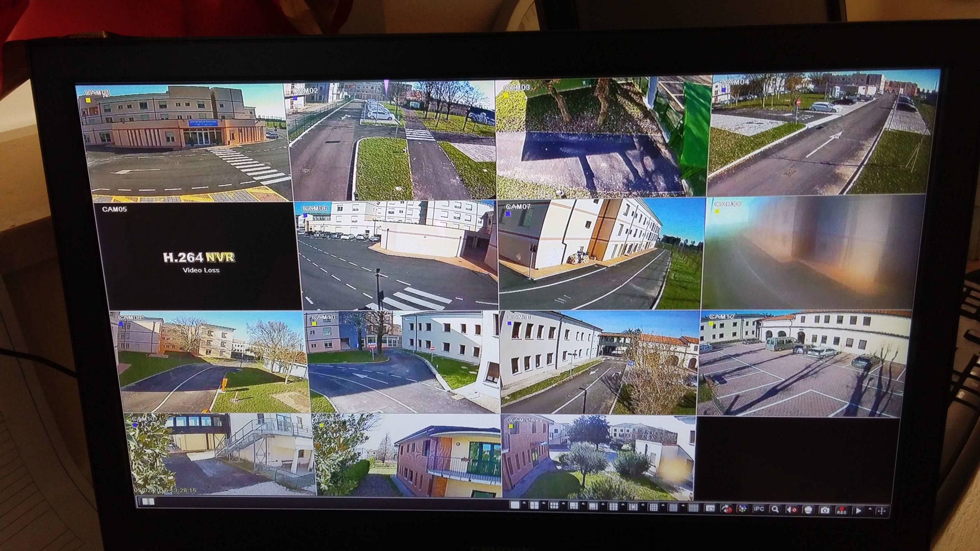This screenshot has width=980, height=551.
Task: Click the CAM01 building entrance feed
Action: (184, 142)
